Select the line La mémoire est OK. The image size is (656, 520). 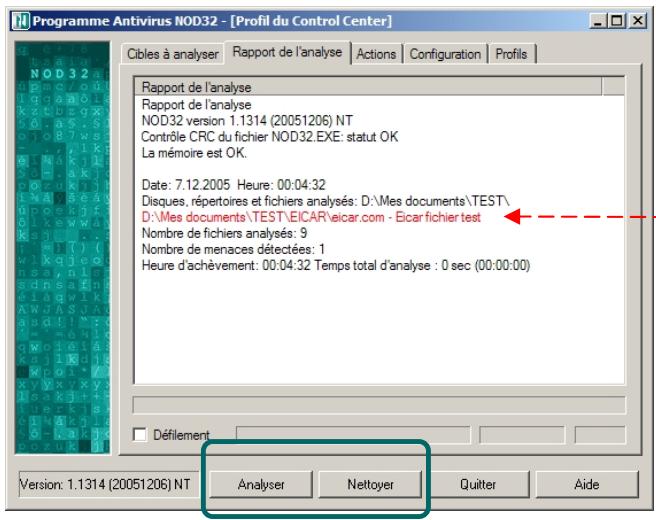coord(194,153)
